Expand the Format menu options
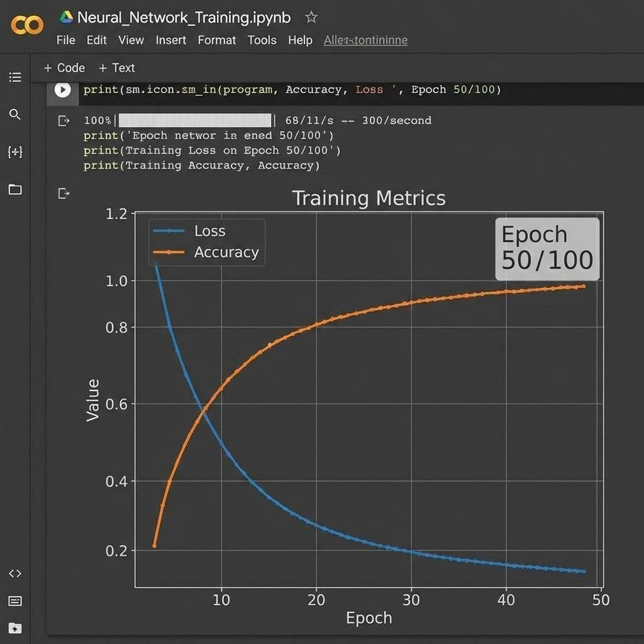Screen dimensions: 644x644 pyautogui.click(x=217, y=40)
